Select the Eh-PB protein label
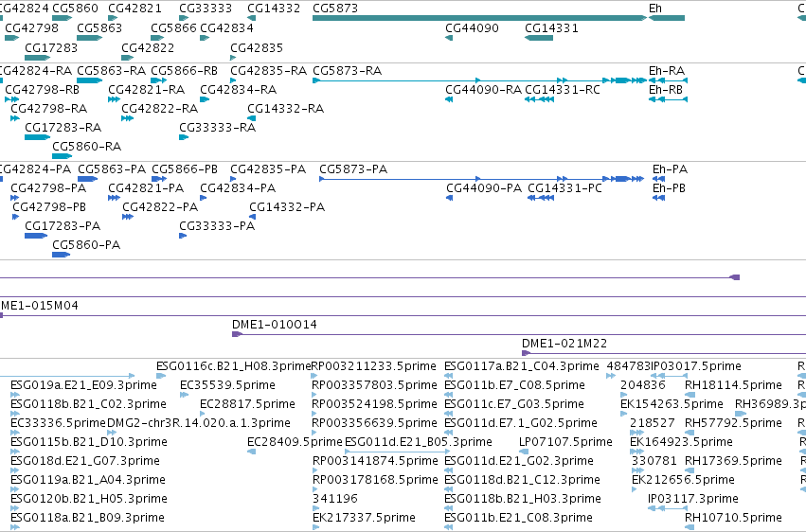 click(x=669, y=188)
